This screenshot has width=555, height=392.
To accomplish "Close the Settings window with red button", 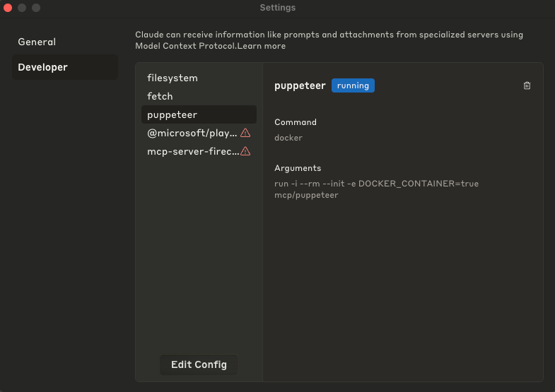I will [x=8, y=8].
